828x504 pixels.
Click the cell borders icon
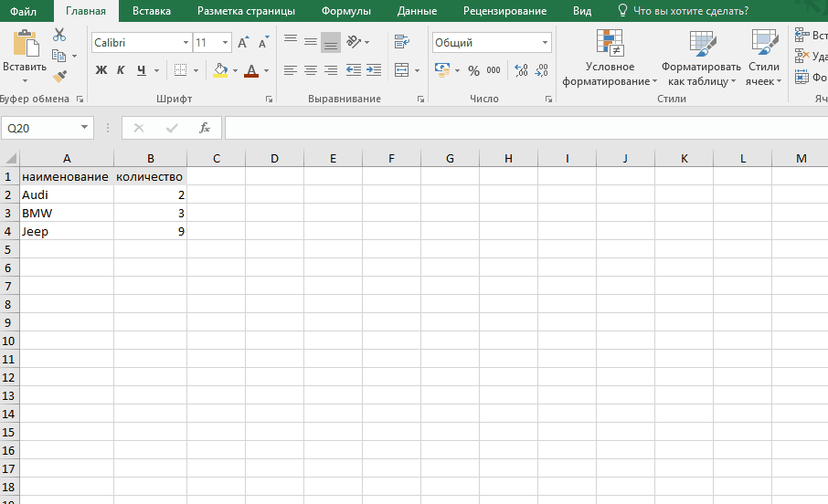pyautogui.click(x=181, y=70)
